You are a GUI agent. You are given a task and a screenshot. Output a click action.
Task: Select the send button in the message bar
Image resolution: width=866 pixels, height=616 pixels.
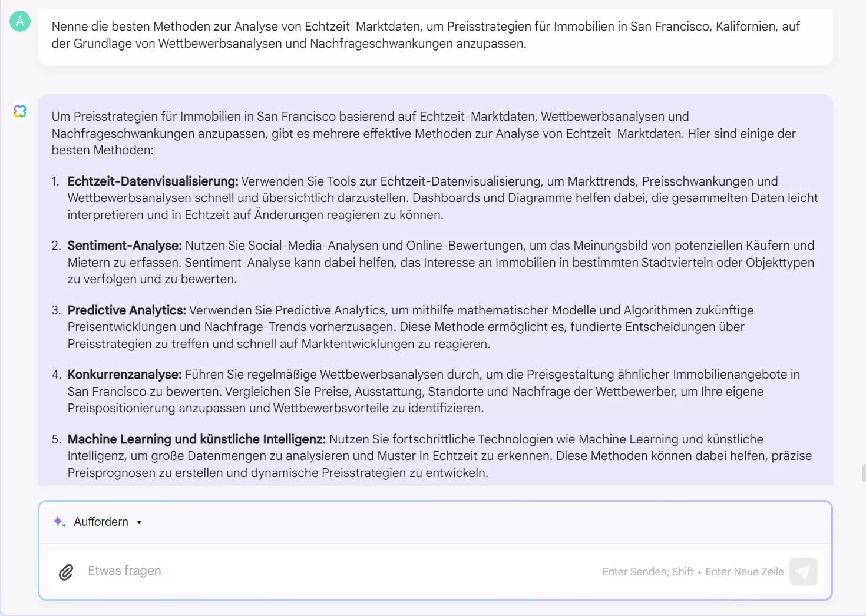(804, 571)
